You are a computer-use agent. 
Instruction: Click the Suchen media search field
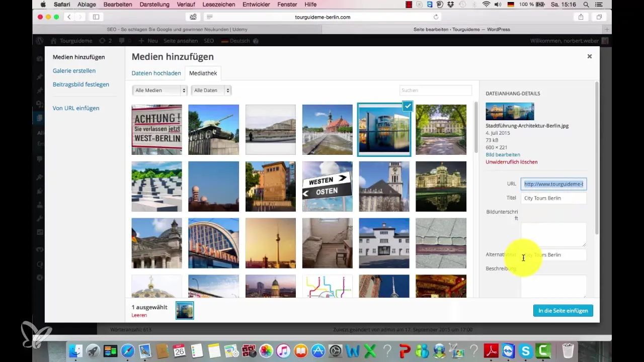click(x=436, y=90)
